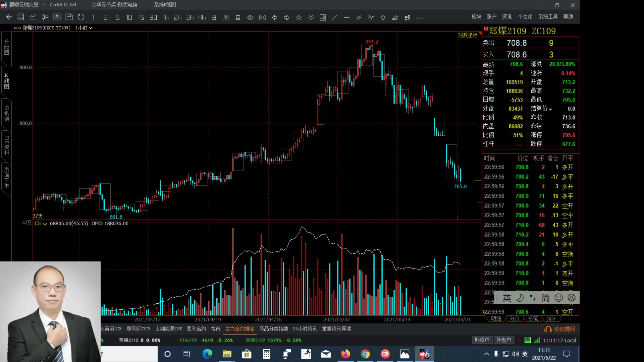Image resolution: width=644 pixels, height=362 pixels.
Task: Click the back arrow toolbar icon
Action: pyautogui.click(x=9, y=17)
